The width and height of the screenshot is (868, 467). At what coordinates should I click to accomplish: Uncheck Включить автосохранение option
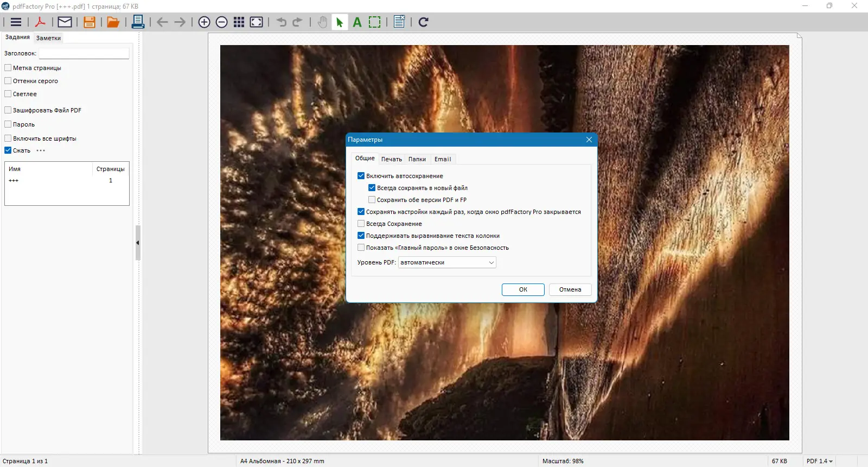click(361, 176)
